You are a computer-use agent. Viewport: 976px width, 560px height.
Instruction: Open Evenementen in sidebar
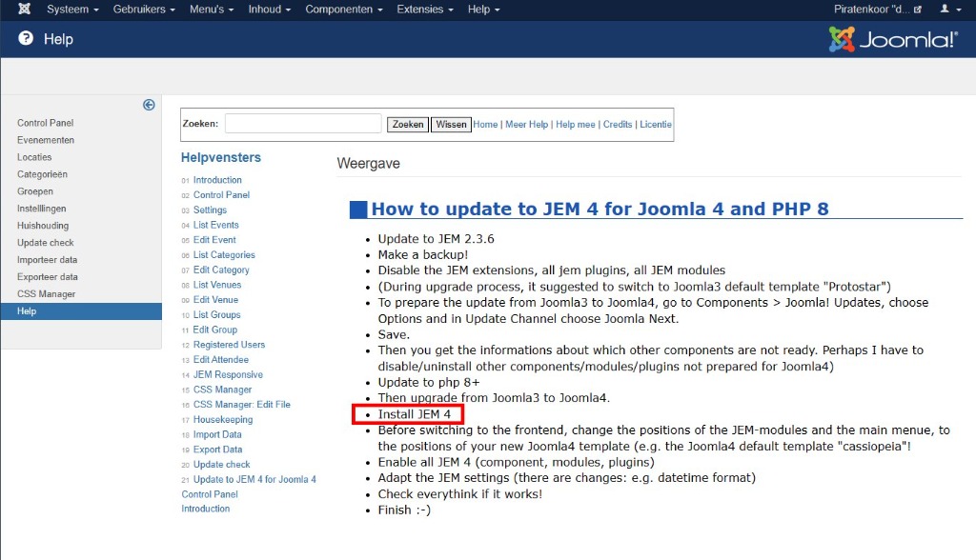point(46,140)
